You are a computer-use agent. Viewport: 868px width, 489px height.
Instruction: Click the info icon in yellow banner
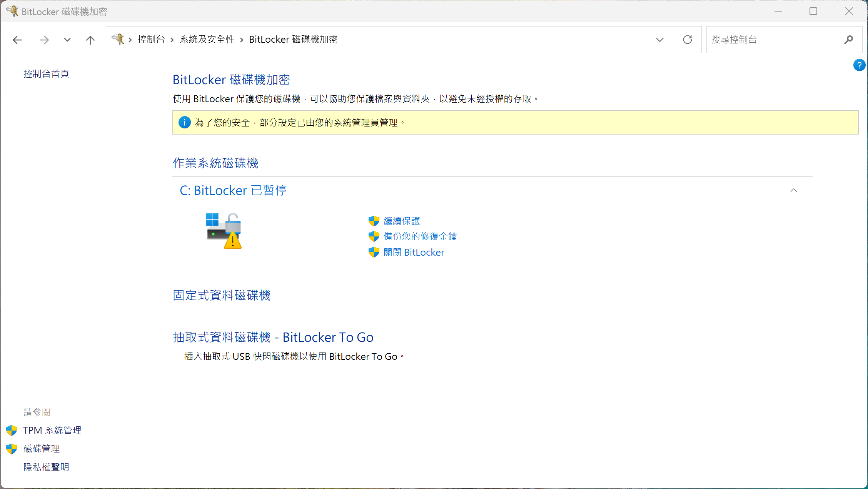[x=185, y=123]
